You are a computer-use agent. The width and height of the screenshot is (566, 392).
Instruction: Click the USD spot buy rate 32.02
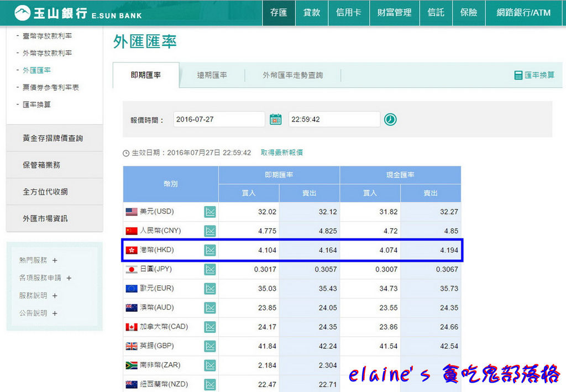pyautogui.click(x=267, y=212)
